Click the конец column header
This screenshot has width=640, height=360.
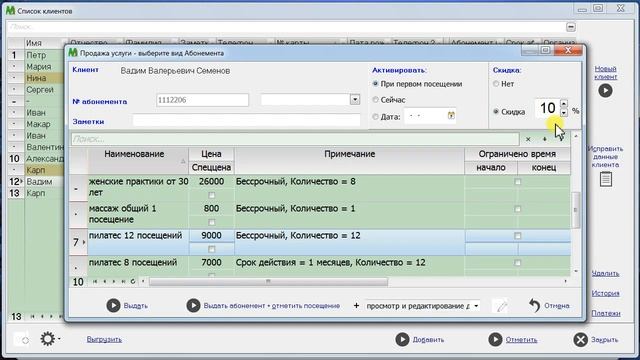[x=544, y=167]
